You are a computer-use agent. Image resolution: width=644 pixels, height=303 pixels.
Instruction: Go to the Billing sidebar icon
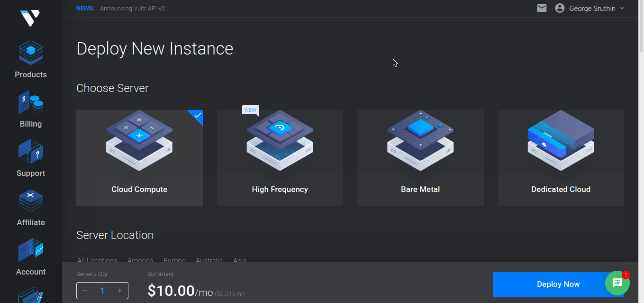[31, 103]
